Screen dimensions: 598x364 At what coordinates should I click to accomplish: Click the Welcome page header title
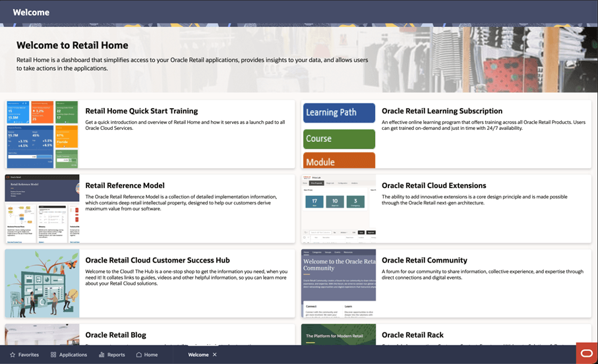tap(31, 13)
